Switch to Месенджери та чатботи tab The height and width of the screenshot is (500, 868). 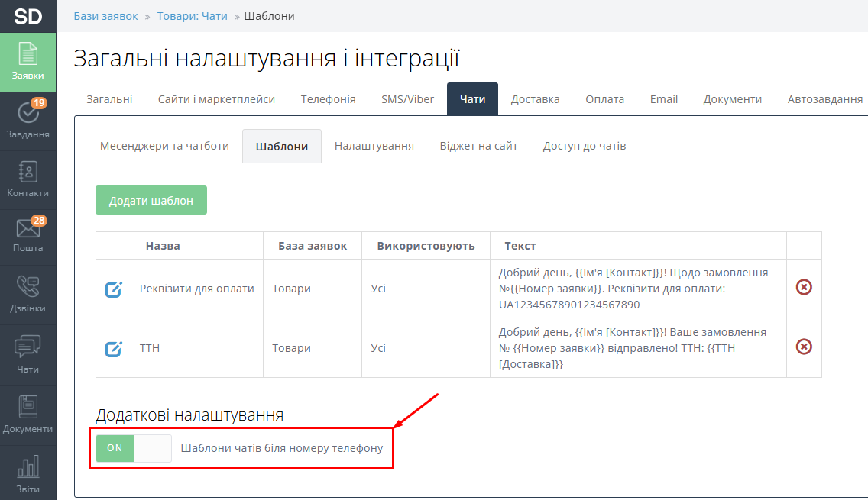164,146
